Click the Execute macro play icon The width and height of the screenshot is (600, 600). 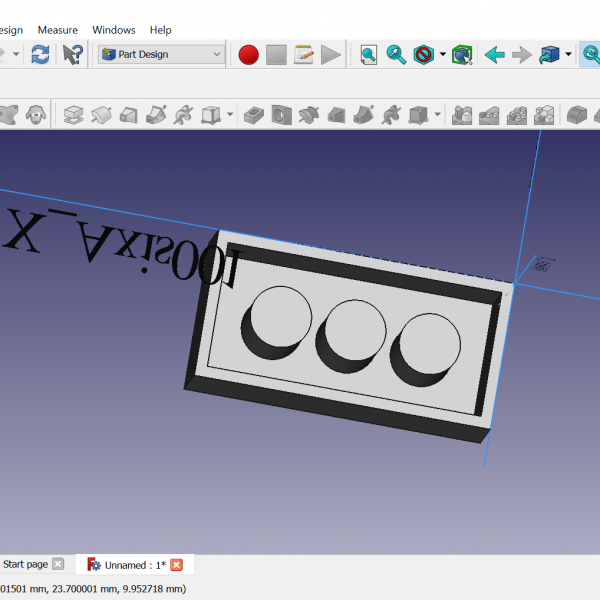click(x=331, y=54)
